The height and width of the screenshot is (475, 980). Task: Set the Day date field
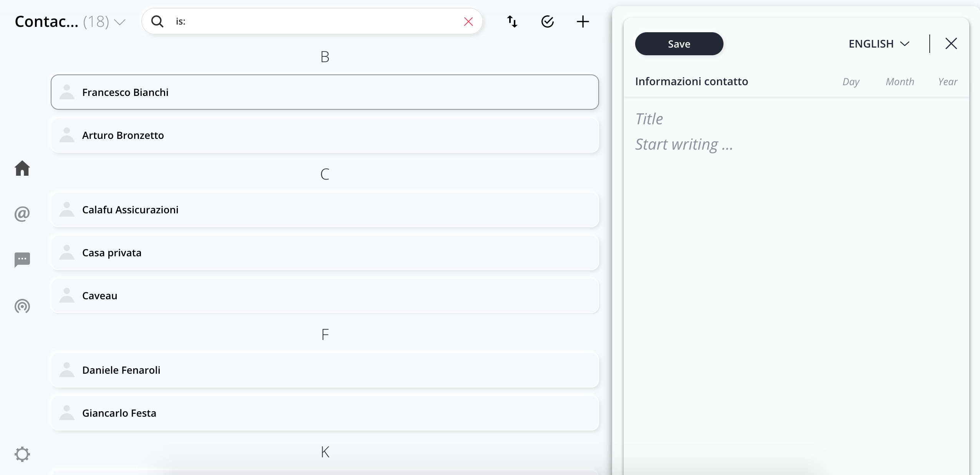pyautogui.click(x=851, y=82)
